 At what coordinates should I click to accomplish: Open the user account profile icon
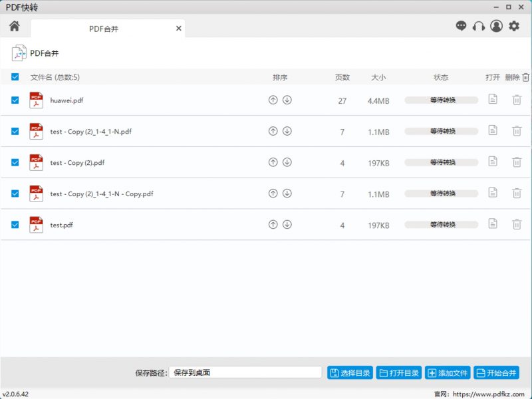coord(496,26)
